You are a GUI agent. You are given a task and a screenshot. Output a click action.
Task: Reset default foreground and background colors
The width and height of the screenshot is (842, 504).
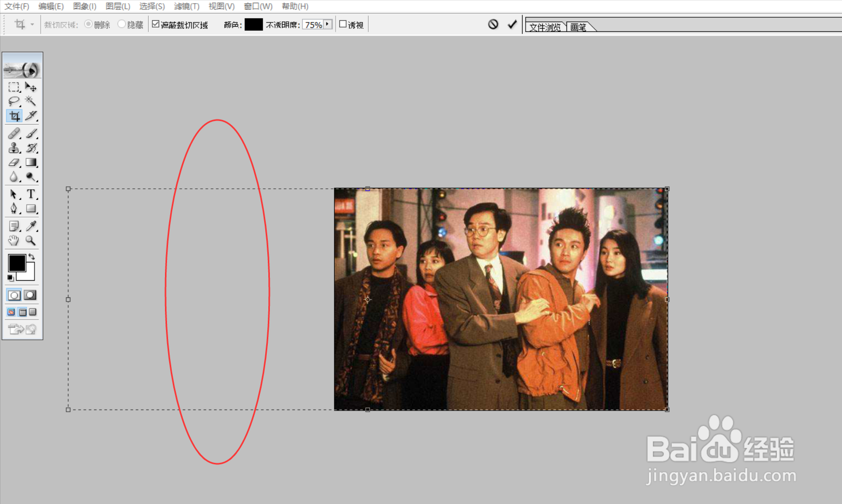click(10, 278)
